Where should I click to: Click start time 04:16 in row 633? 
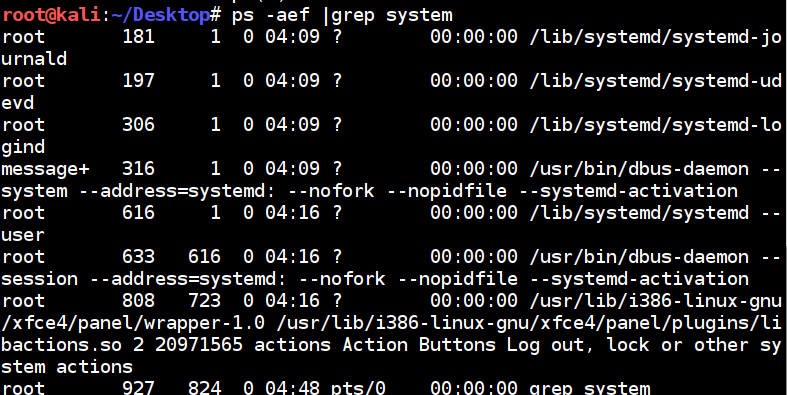(292, 257)
